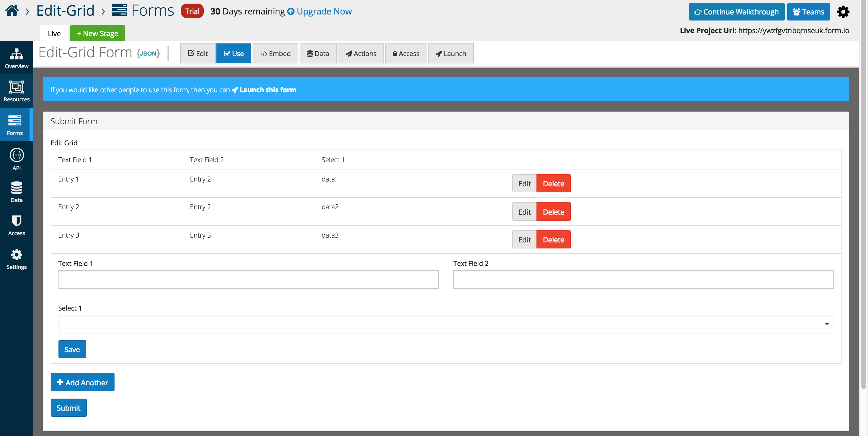The height and width of the screenshot is (436, 868).
Task: Edit the Entry 3 data3 row
Action: [x=524, y=239]
